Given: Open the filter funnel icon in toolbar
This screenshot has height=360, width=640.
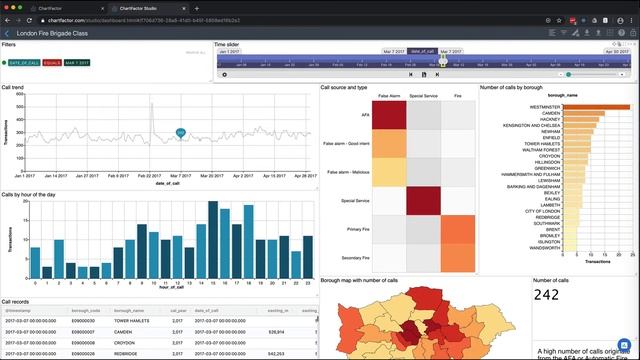Looking at the screenshot, I should click(x=564, y=33).
